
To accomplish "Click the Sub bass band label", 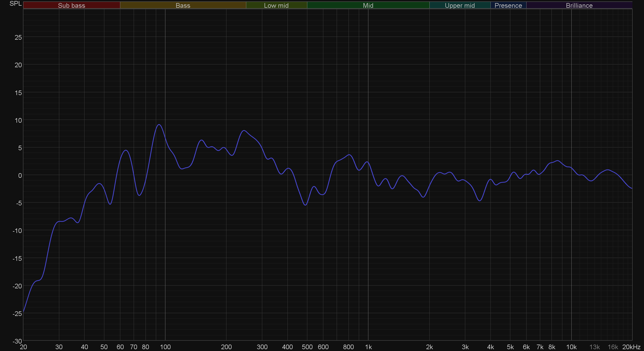I will point(71,5).
